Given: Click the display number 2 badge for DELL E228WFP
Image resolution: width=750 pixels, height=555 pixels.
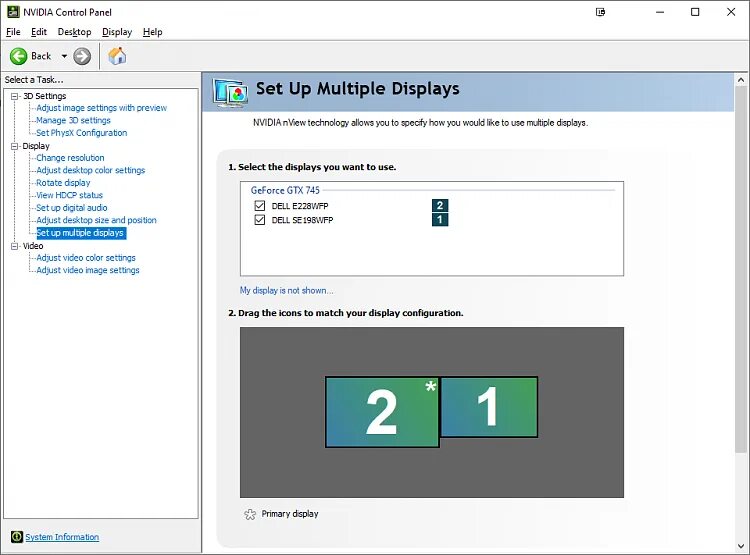Looking at the screenshot, I should click(440, 206).
